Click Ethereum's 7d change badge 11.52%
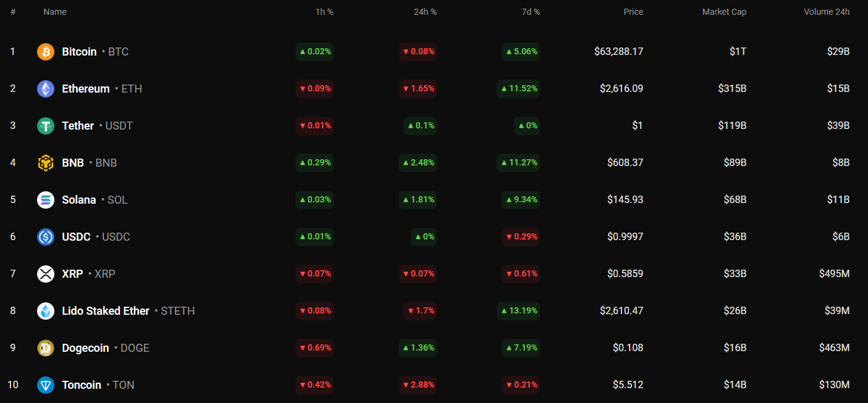 tap(518, 89)
